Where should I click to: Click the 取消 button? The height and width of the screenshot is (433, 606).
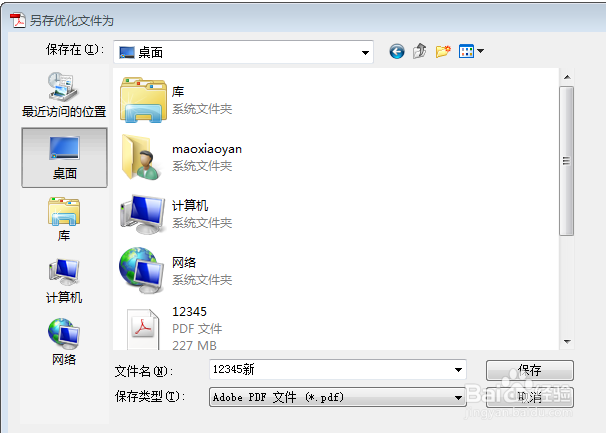tap(529, 397)
